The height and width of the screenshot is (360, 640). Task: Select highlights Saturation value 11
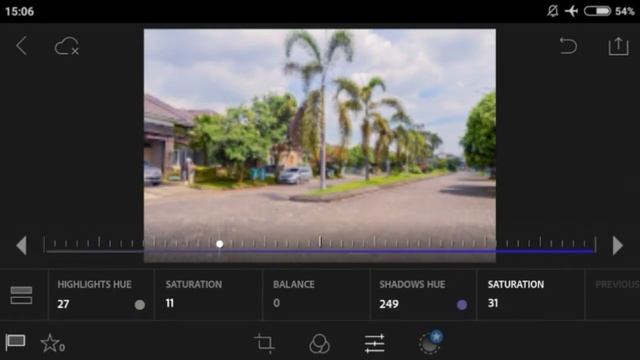(209, 294)
